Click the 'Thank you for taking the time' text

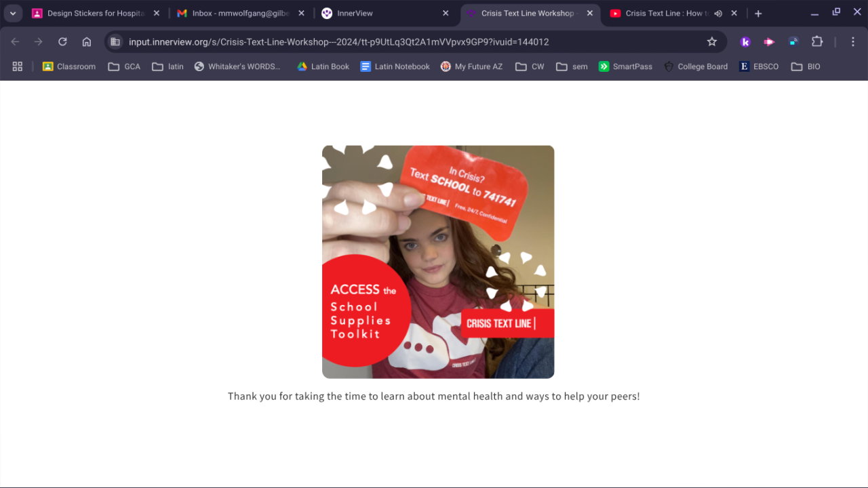434,396
